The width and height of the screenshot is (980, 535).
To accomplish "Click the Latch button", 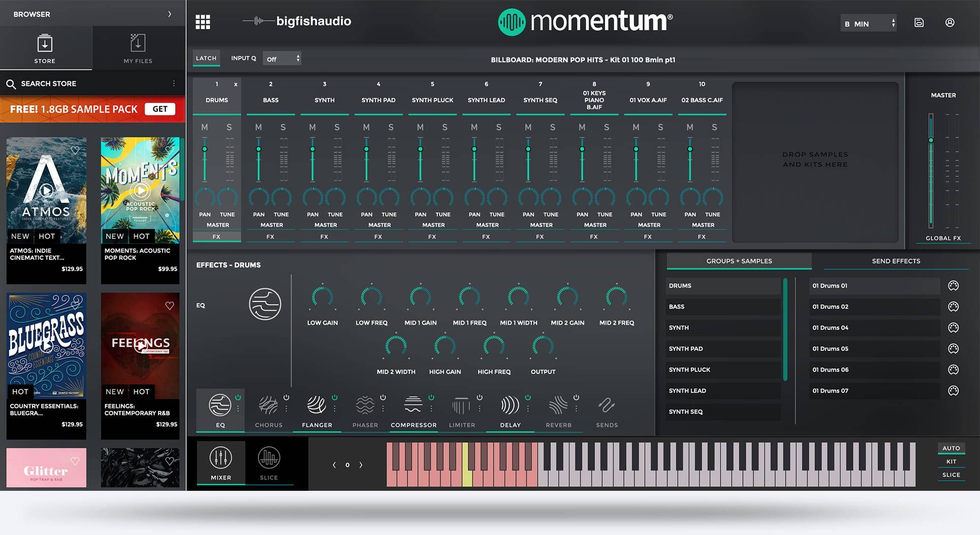I will coord(206,58).
